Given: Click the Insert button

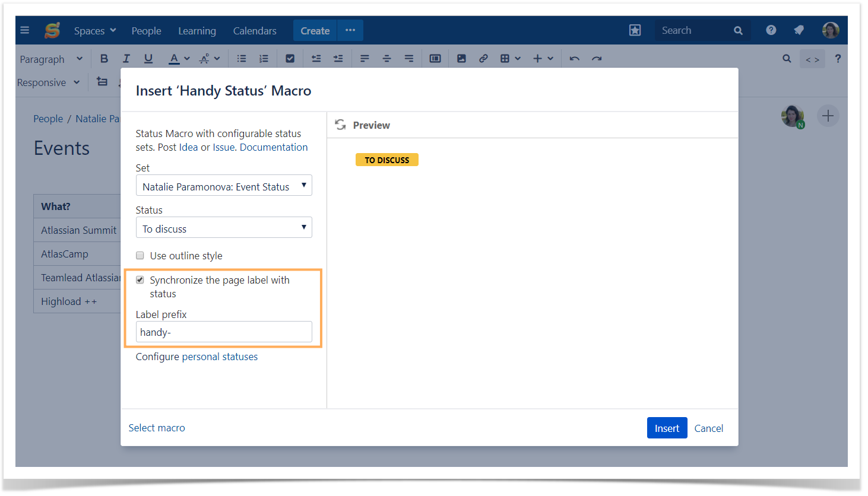Looking at the screenshot, I should pos(667,428).
